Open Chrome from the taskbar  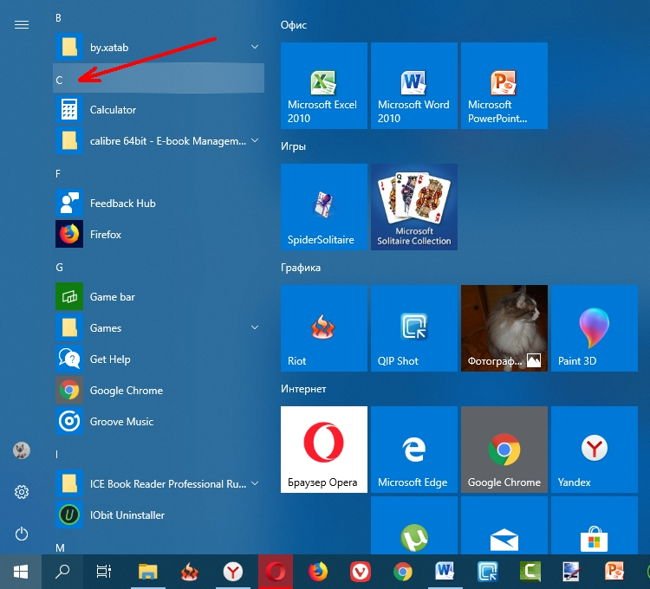click(403, 572)
